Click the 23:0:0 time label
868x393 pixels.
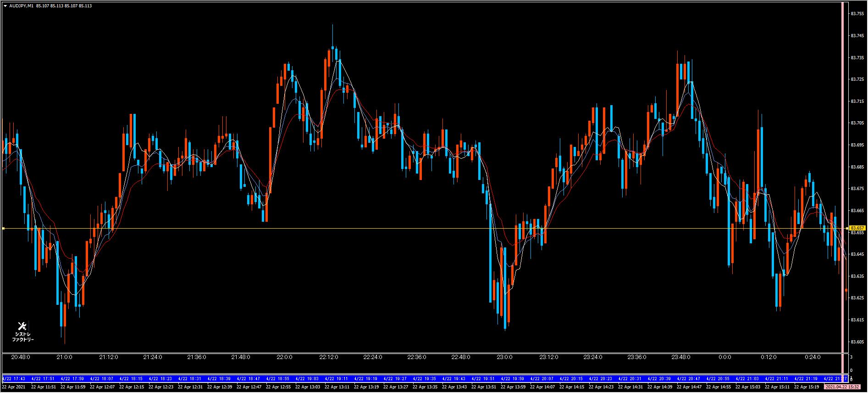(x=505, y=357)
